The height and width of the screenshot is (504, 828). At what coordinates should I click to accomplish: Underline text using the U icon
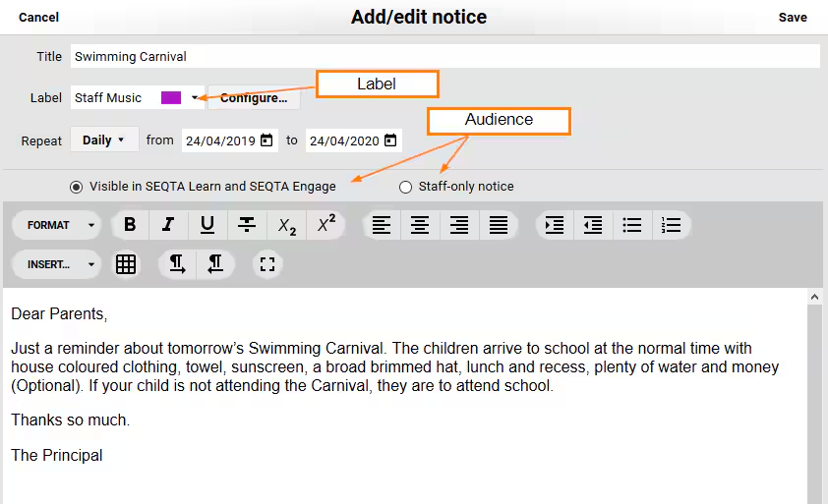tap(207, 225)
